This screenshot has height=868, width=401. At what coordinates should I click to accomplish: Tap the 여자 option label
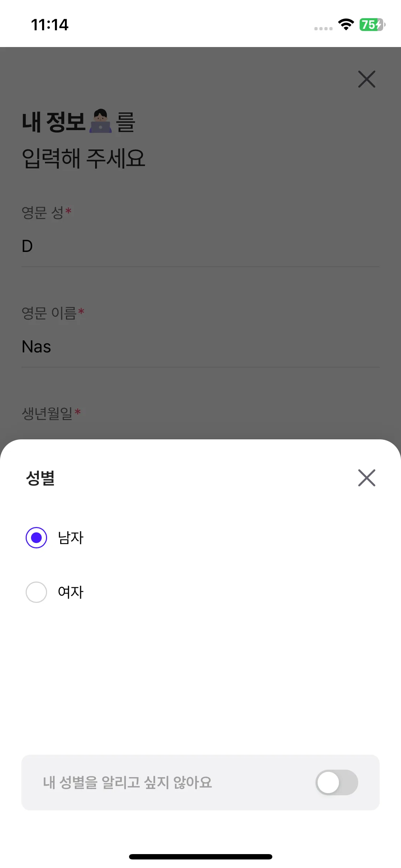(71, 592)
